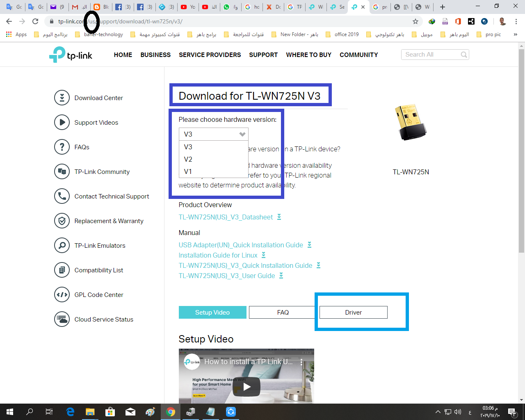
Task: Click Compatibility List document icon
Action: [x=62, y=270]
